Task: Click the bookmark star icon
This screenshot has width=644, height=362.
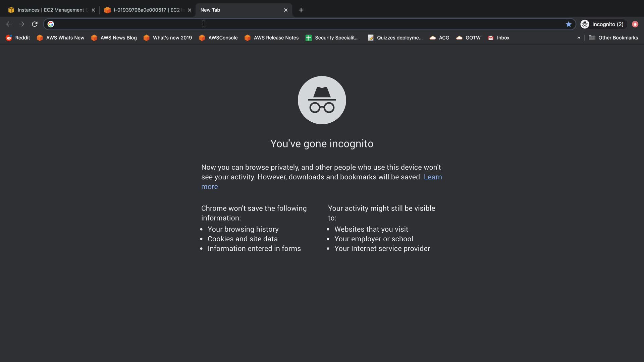Action: [569, 24]
